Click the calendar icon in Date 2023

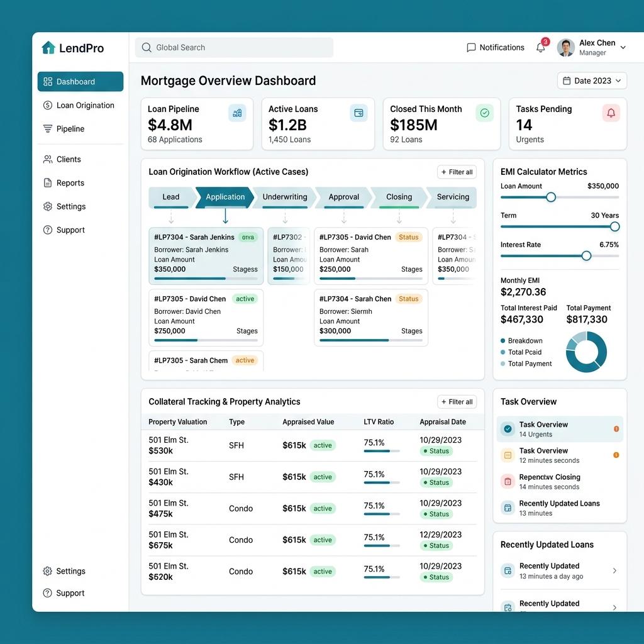pos(567,81)
